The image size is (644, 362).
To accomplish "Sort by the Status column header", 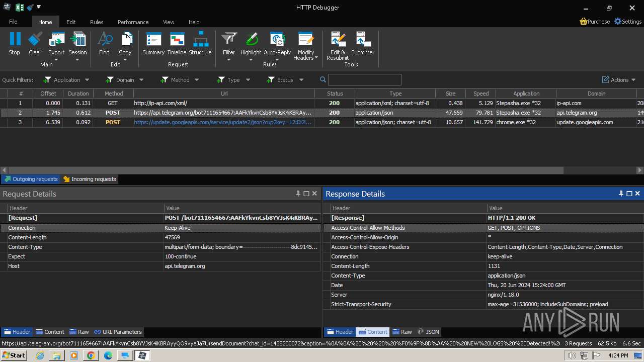I will (335, 94).
